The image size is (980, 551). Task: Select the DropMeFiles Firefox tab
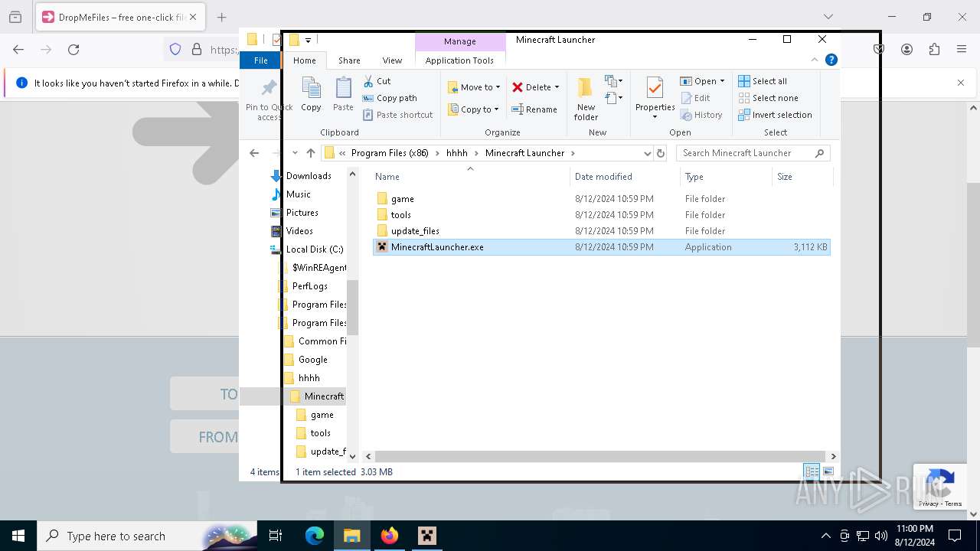pyautogui.click(x=120, y=17)
